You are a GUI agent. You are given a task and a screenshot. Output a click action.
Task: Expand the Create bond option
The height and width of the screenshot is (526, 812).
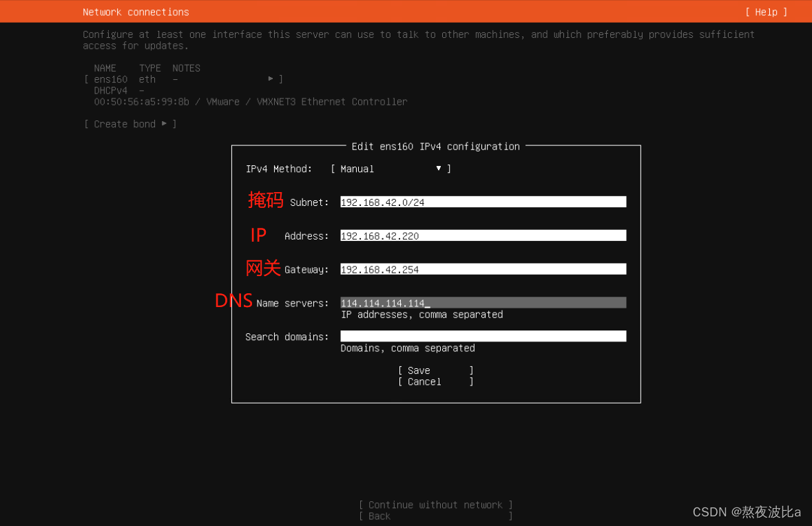coord(130,124)
